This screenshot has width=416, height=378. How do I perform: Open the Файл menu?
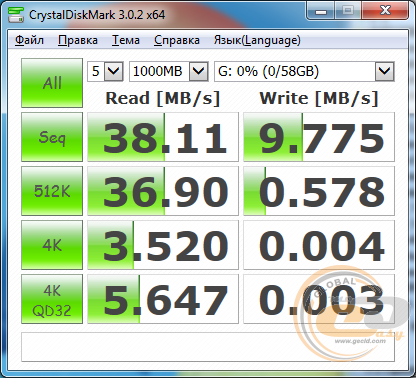tap(29, 40)
